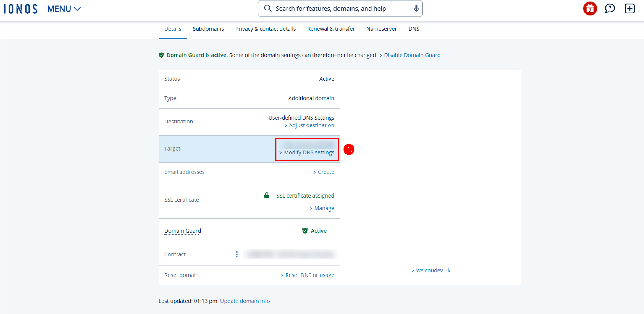The height and width of the screenshot is (314, 644).
Task: Open the weichudev.uk external link
Action: tap(433, 270)
